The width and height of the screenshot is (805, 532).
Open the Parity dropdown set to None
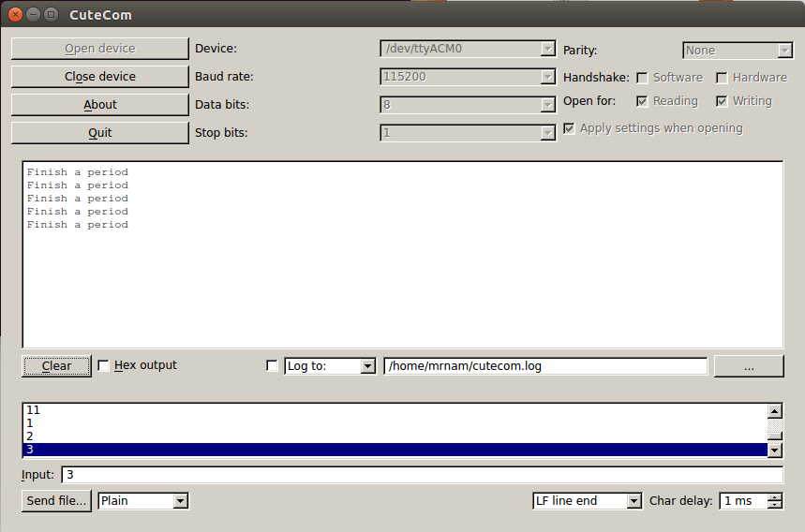point(738,51)
